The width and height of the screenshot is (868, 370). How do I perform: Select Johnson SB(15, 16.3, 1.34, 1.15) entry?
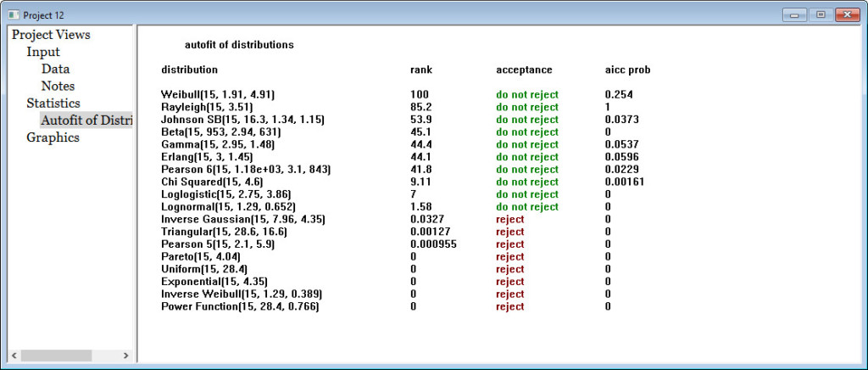click(242, 120)
